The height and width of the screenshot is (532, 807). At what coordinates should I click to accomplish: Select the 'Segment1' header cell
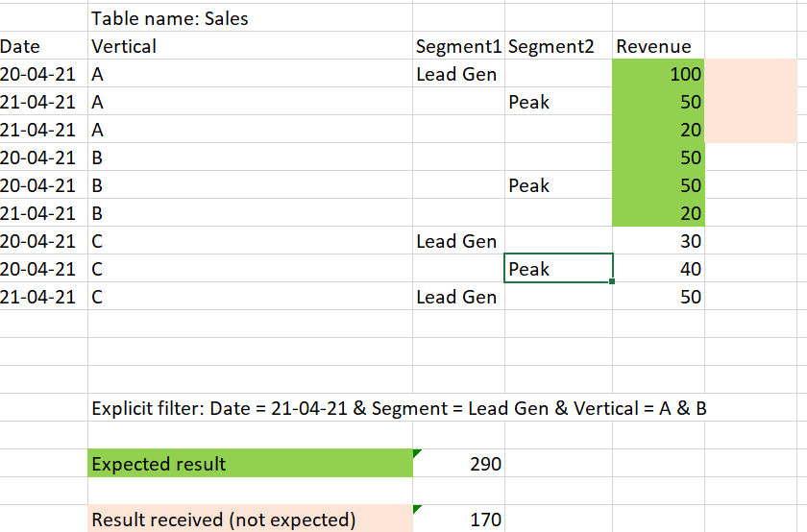point(458,46)
